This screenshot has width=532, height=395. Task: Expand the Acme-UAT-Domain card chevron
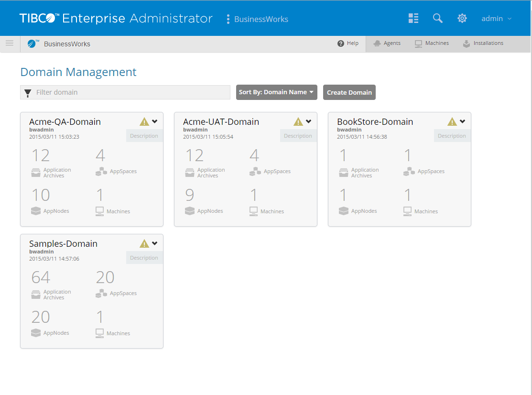coord(309,121)
